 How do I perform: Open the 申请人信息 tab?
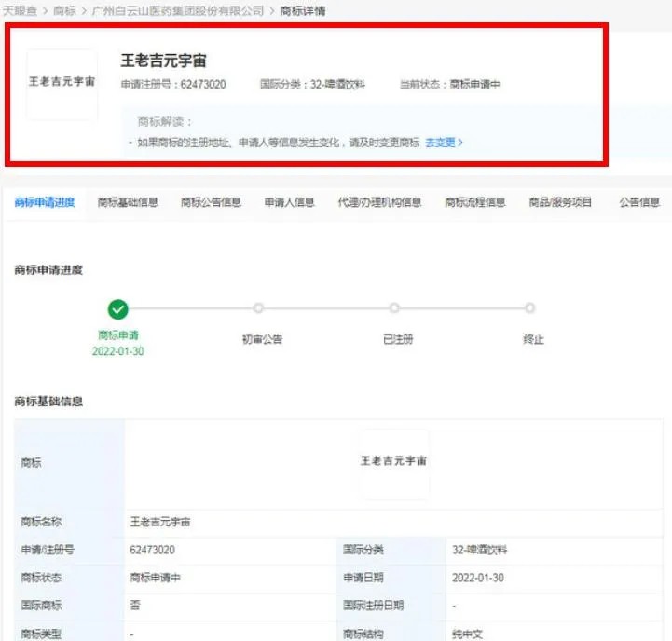(289, 202)
